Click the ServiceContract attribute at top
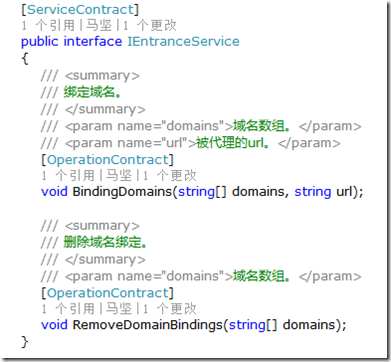 (x=80, y=9)
